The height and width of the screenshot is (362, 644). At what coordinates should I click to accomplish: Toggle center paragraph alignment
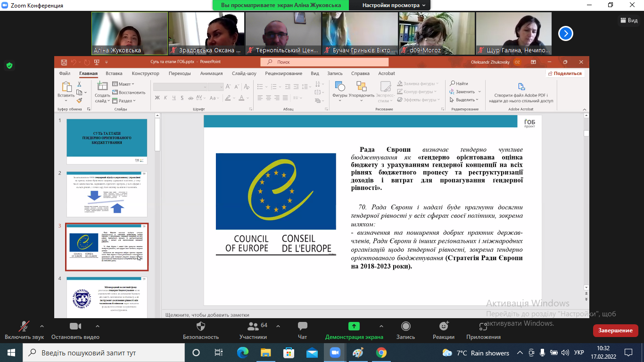click(x=268, y=98)
